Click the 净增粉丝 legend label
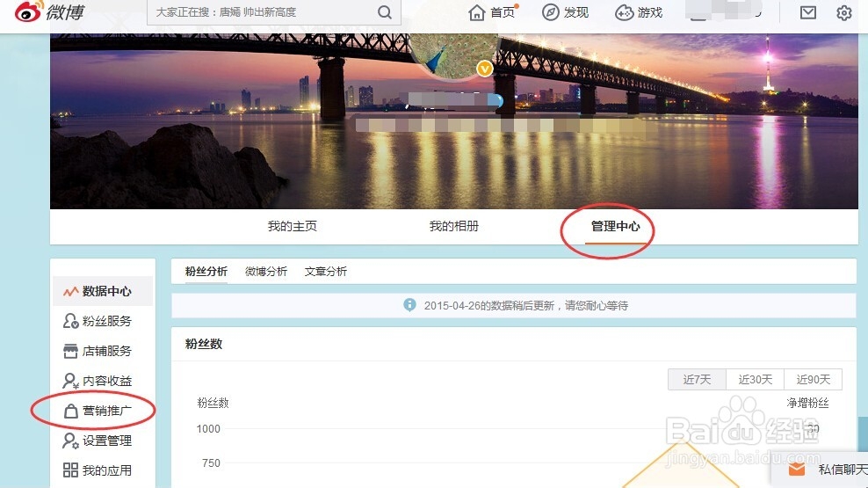The height and width of the screenshot is (488, 868). click(807, 404)
